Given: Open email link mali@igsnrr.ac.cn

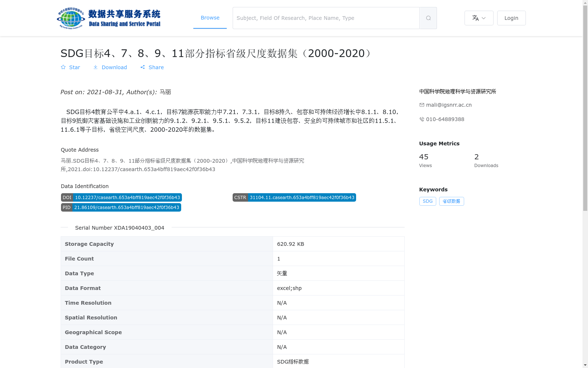Looking at the screenshot, I should coord(448,105).
